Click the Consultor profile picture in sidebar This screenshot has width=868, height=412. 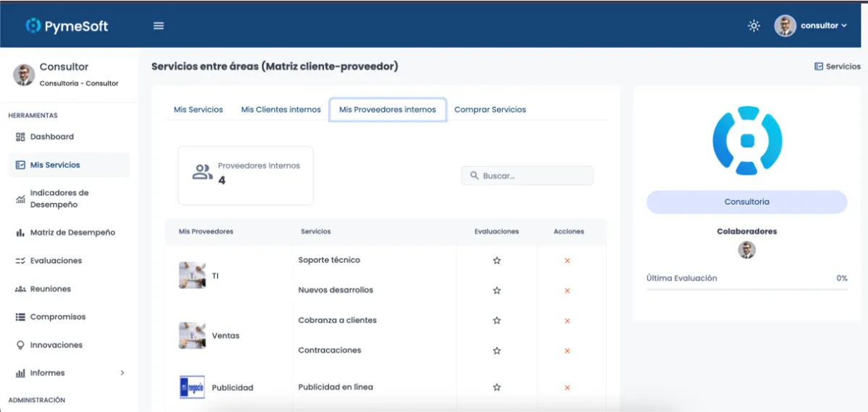point(24,74)
